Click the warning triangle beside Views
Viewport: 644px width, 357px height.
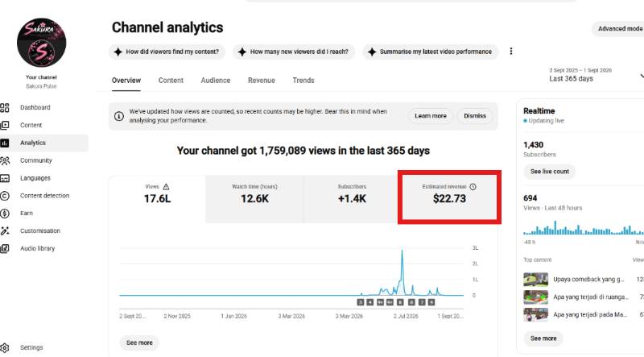click(x=166, y=187)
